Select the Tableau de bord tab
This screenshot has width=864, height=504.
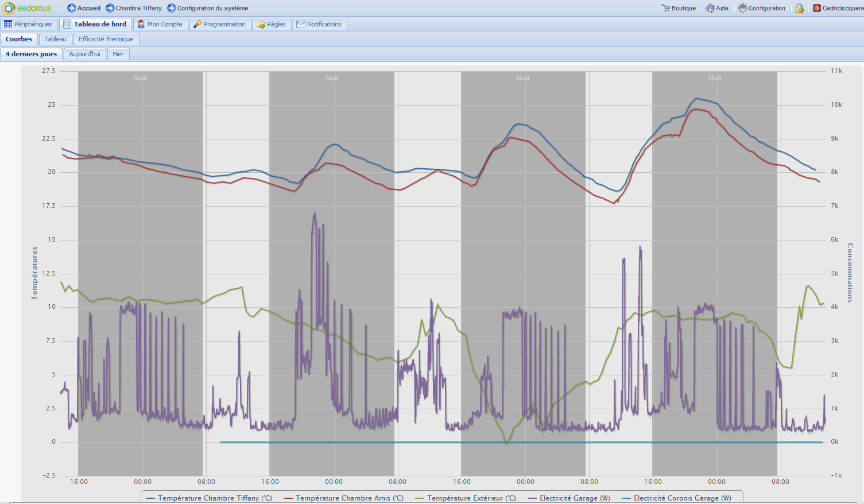pyautogui.click(x=95, y=24)
